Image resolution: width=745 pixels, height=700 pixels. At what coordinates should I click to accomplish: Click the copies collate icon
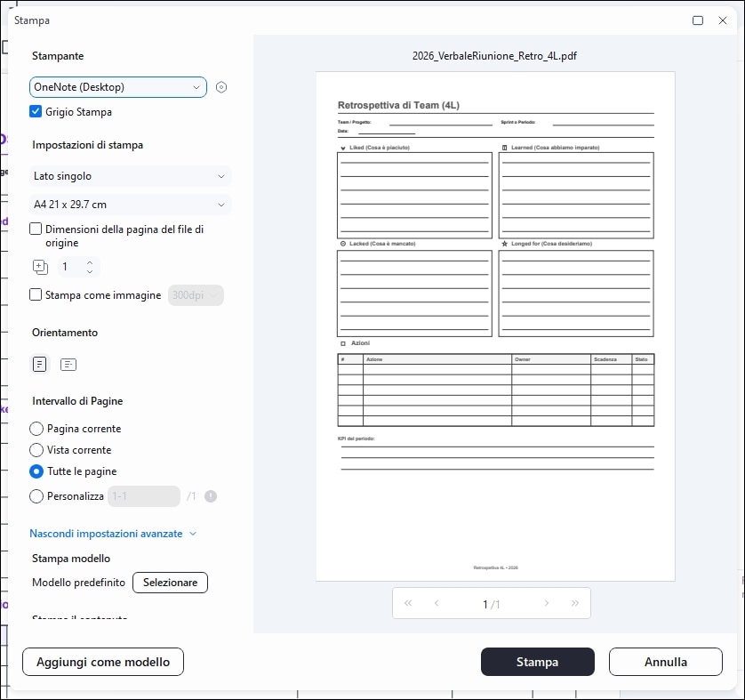[40, 267]
